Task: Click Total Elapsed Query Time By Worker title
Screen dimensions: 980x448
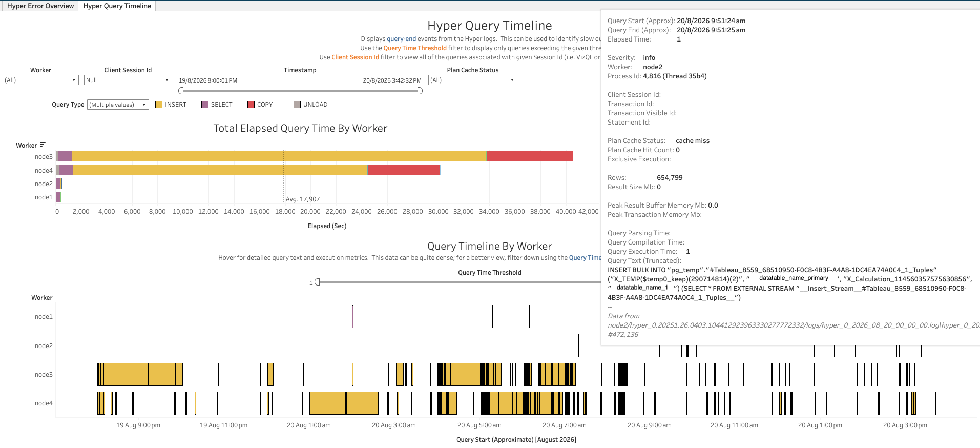Action: coord(300,128)
